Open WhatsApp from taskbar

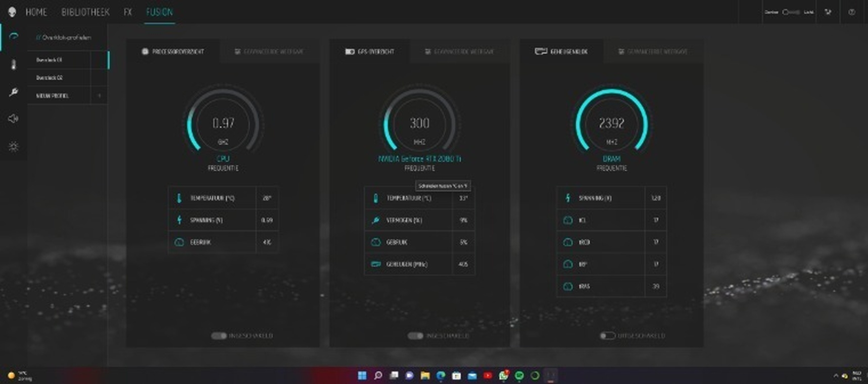503,375
